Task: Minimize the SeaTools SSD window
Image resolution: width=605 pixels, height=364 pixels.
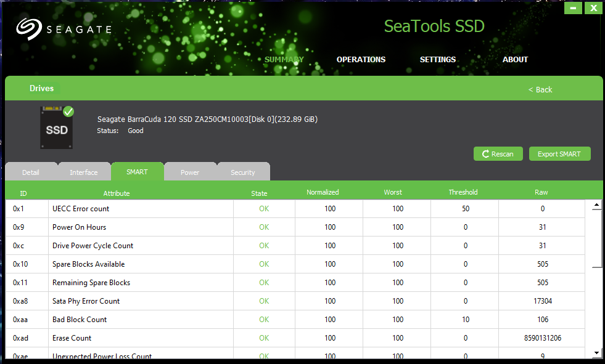Action: click(x=573, y=8)
